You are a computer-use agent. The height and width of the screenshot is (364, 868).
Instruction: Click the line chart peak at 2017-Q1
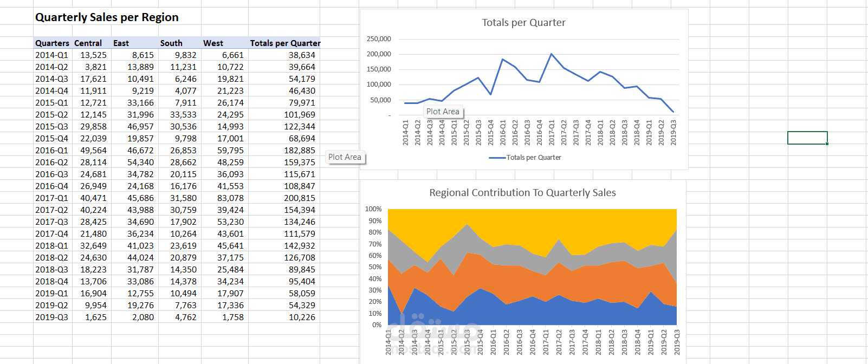click(x=552, y=54)
